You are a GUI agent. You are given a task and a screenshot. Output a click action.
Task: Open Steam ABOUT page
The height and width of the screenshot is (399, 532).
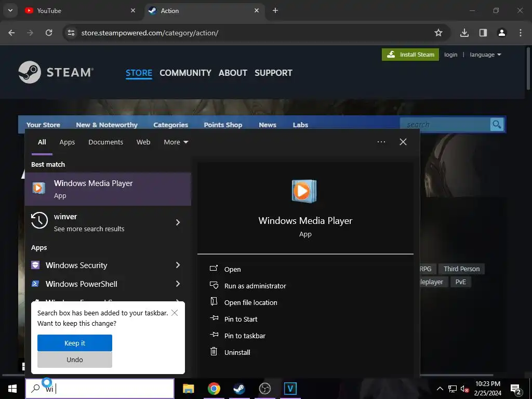(233, 73)
